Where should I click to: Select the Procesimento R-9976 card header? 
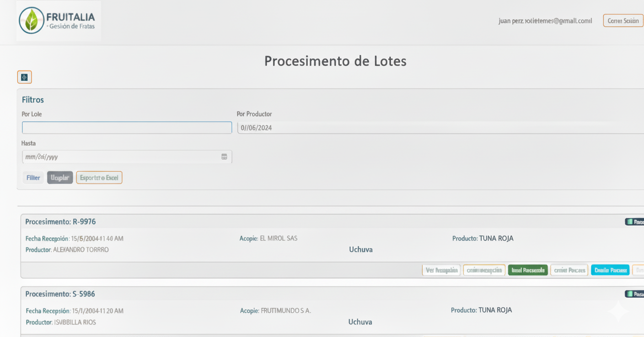[x=60, y=222]
